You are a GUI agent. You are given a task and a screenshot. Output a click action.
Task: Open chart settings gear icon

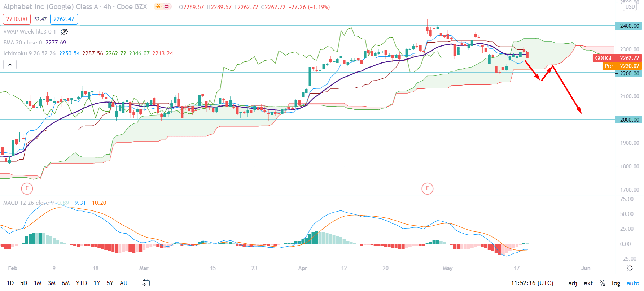tap(630, 268)
